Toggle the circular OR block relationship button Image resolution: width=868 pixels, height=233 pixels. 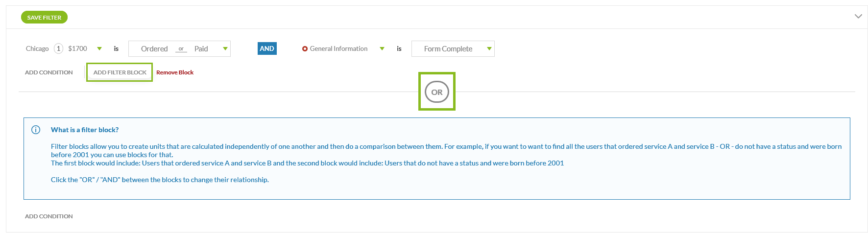click(437, 92)
